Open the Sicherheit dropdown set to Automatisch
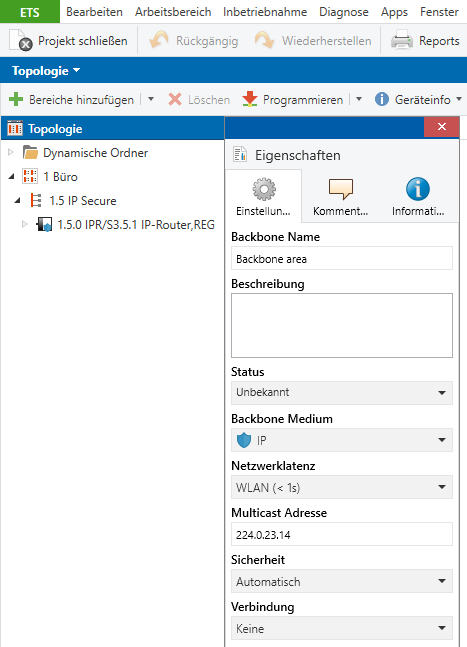 (x=342, y=581)
